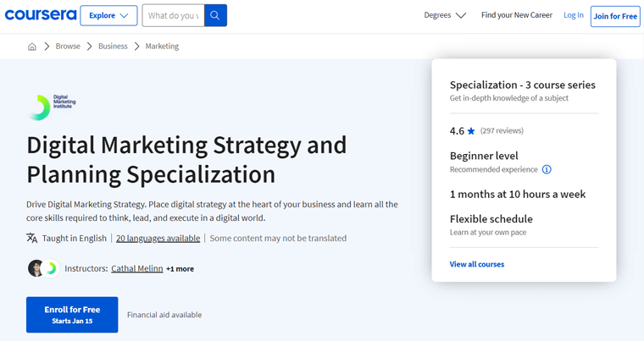Screen dimensions: 644x341
Task: Click the Financial aid available text
Action: coord(164,315)
